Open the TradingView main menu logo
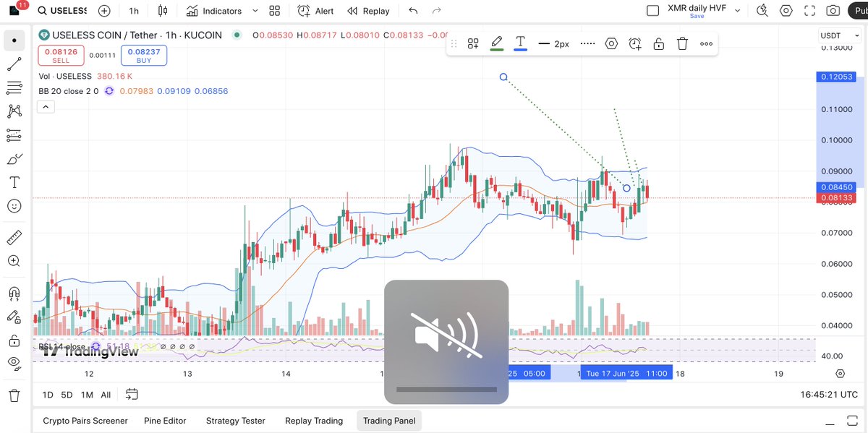 (x=14, y=10)
